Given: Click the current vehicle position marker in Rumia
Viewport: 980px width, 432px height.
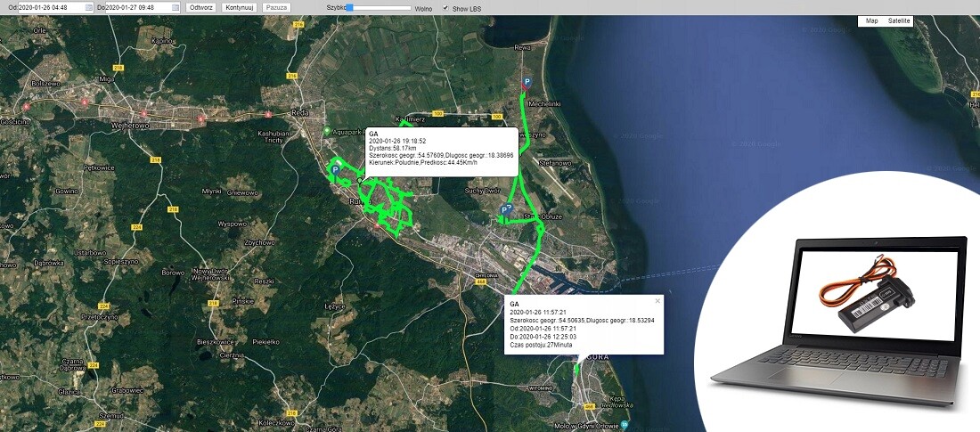Looking at the screenshot, I should (x=359, y=181).
